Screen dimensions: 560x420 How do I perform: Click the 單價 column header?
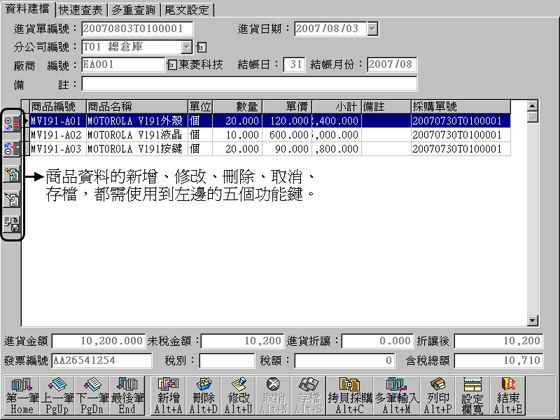(x=287, y=106)
